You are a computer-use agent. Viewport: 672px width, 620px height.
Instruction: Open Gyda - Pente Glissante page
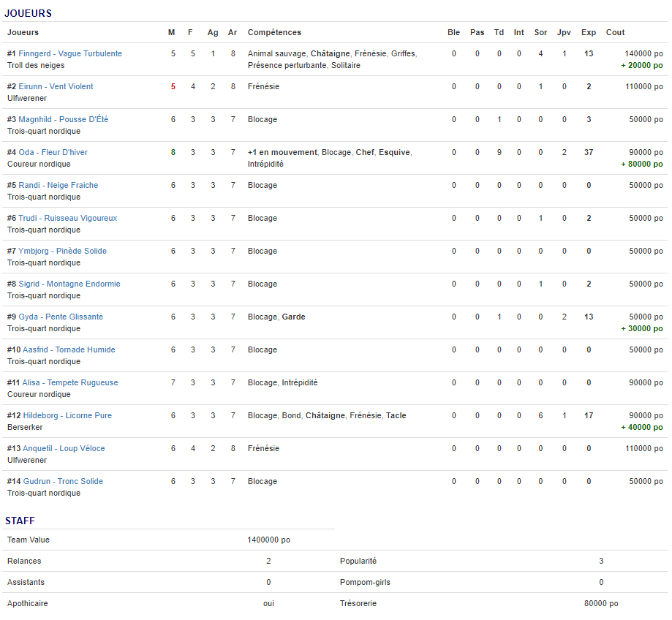61,317
